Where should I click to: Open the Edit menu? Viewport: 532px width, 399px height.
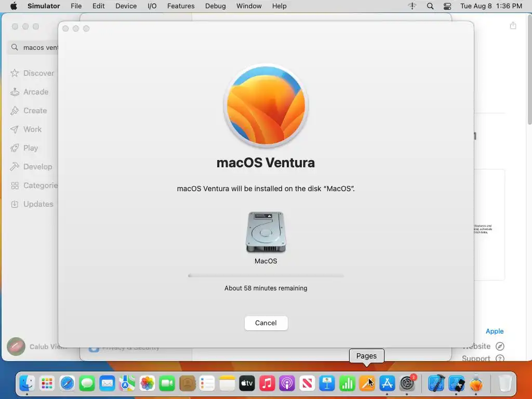point(98,6)
